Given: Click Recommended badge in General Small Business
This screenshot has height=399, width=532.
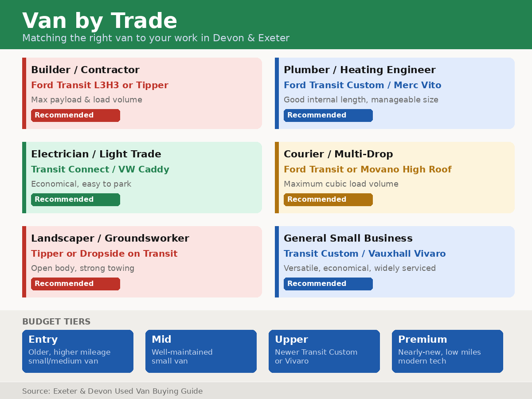Looking at the screenshot, I should (x=328, y=284).
